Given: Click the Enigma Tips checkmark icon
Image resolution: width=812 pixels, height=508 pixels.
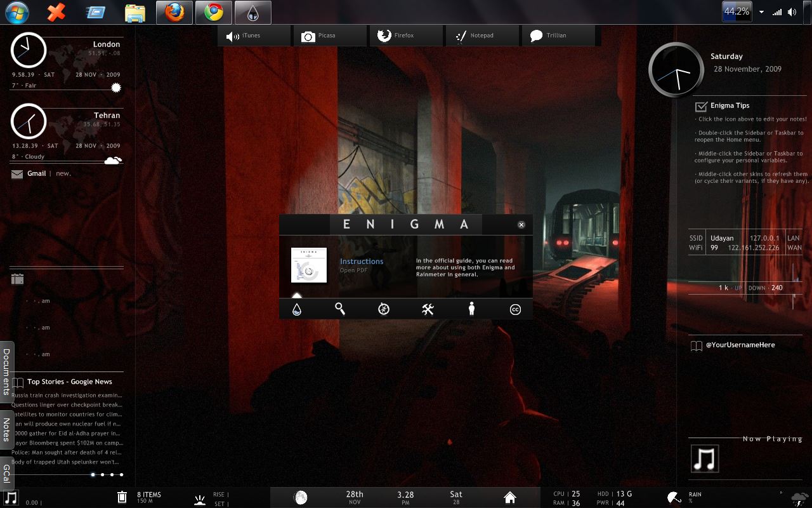Looking at the screenshot, I should [x=701, y=106].
